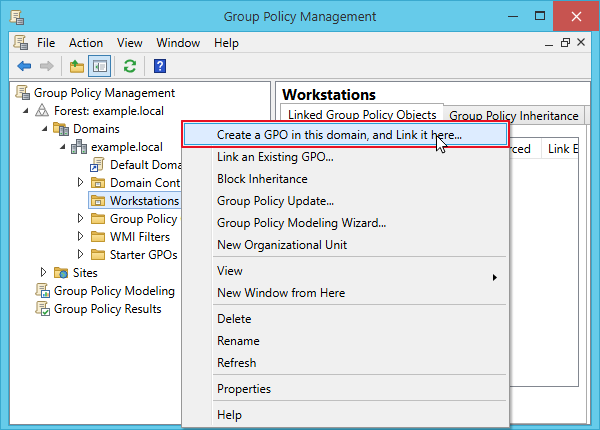Open the View menu in menu bar
Image resolution: width=600 pixels, height=430 pixels.
coord(130,42)
